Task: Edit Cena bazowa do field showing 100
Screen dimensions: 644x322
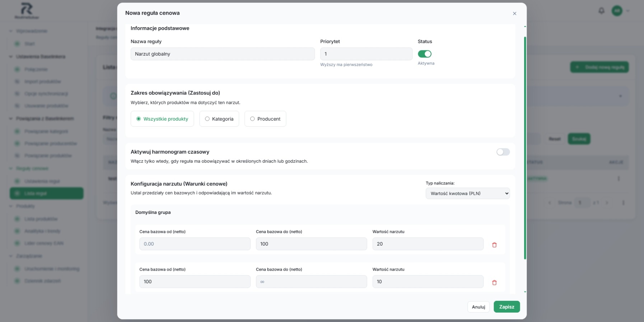Action: [311, 244]
